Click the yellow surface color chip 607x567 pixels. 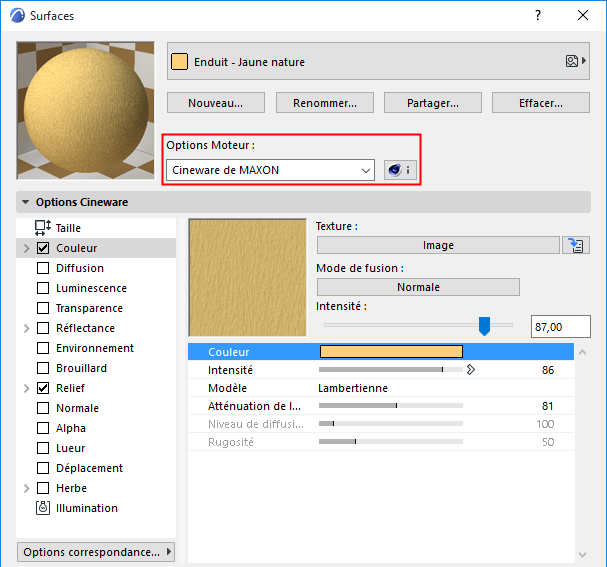click(x=179, y=62)
